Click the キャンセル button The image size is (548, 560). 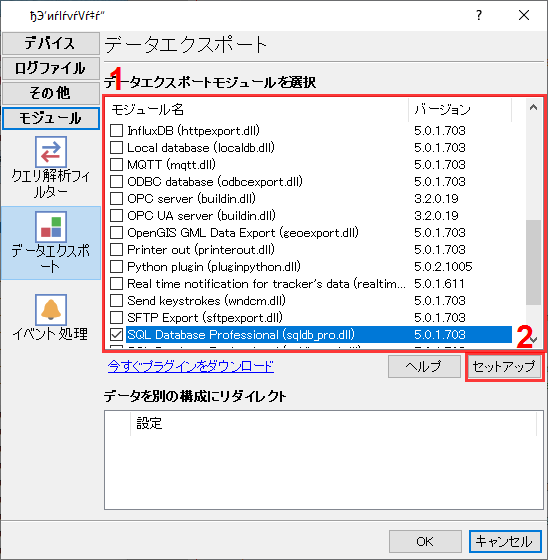click(x=505, y=541)
